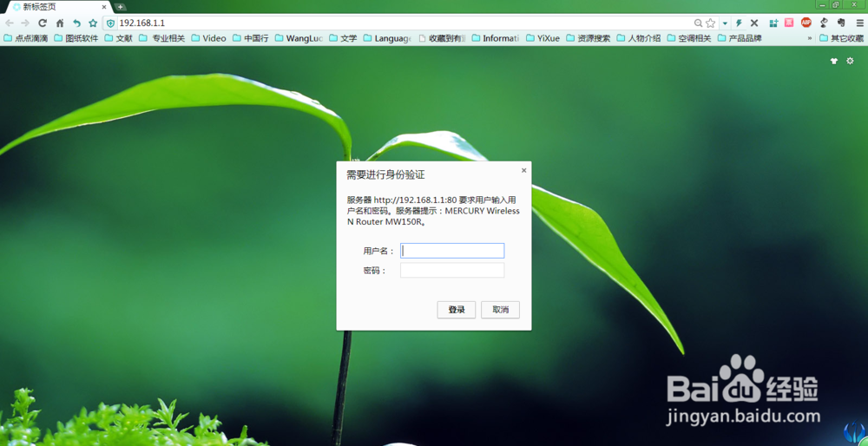Open the WangLuo bookmark folder
Screen dimensions: 868x446
[x=299, y=38]
